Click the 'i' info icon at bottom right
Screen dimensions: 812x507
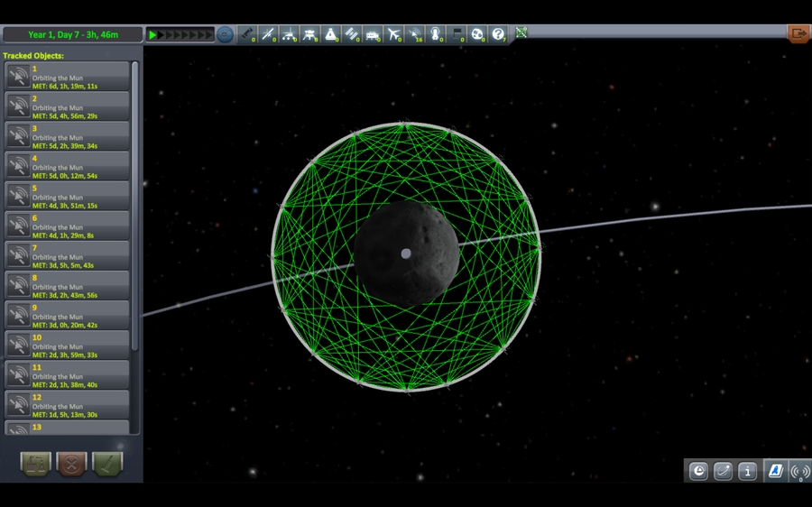point(747,471)
